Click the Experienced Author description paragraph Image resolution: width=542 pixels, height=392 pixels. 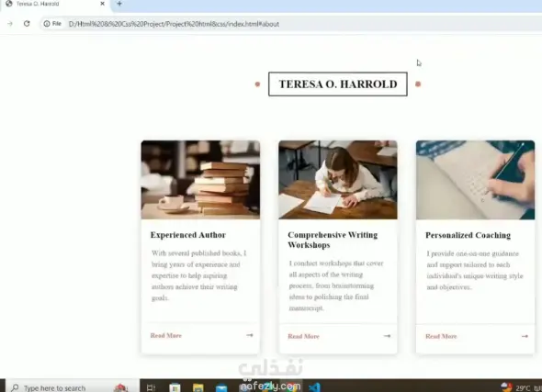(199, 275)
